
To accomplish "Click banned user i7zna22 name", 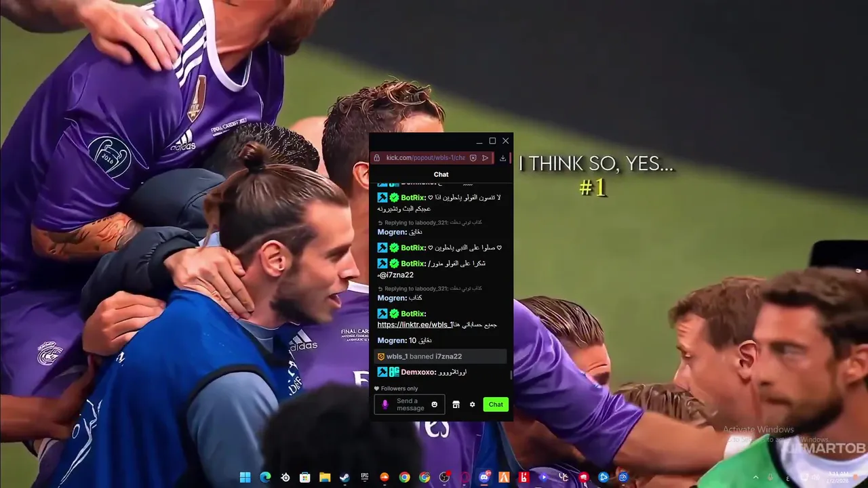I will 448,357.
